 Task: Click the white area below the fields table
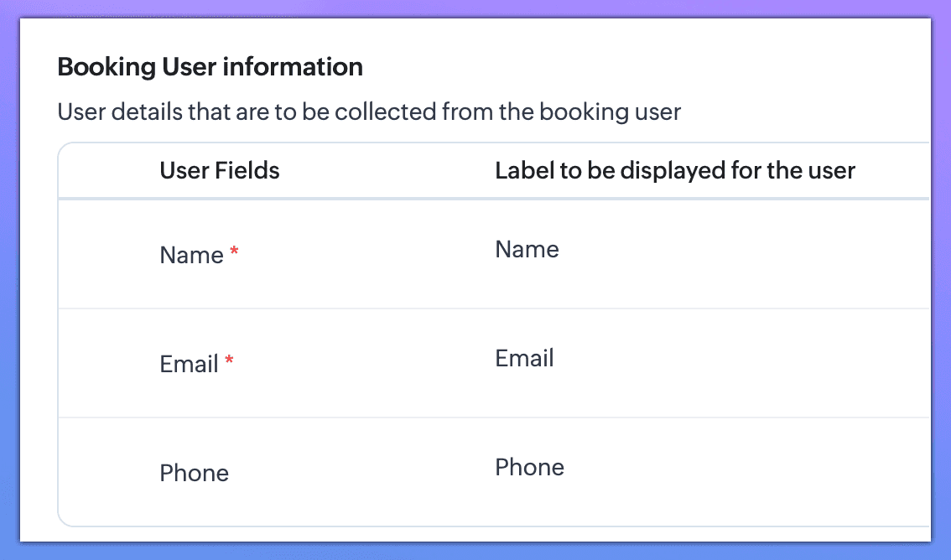click(475, 534)
